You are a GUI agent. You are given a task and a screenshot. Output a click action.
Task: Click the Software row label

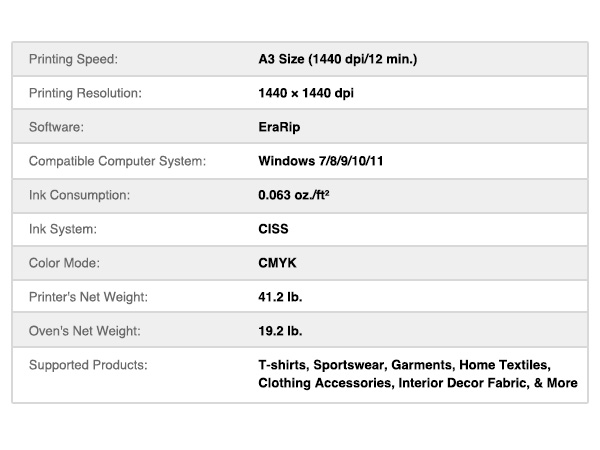58,127
